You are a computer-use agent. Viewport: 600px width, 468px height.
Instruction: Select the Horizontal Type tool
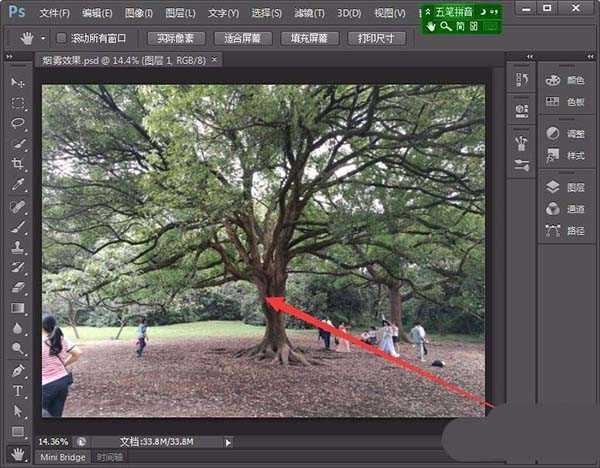click(18, 390)
